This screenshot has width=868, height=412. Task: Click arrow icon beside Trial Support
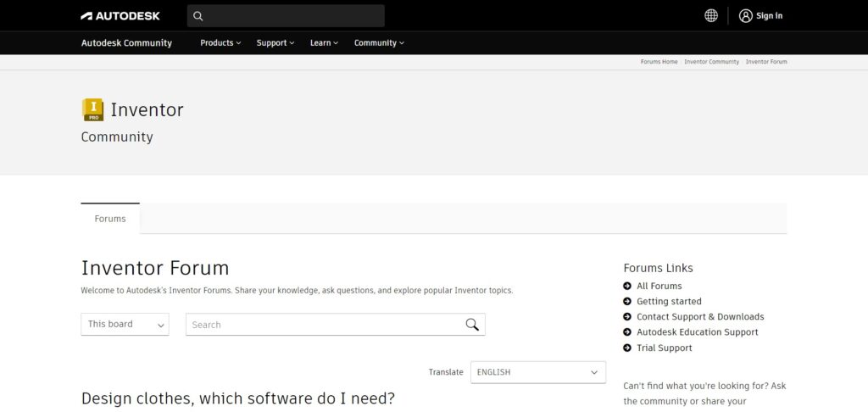pos(627,348)
